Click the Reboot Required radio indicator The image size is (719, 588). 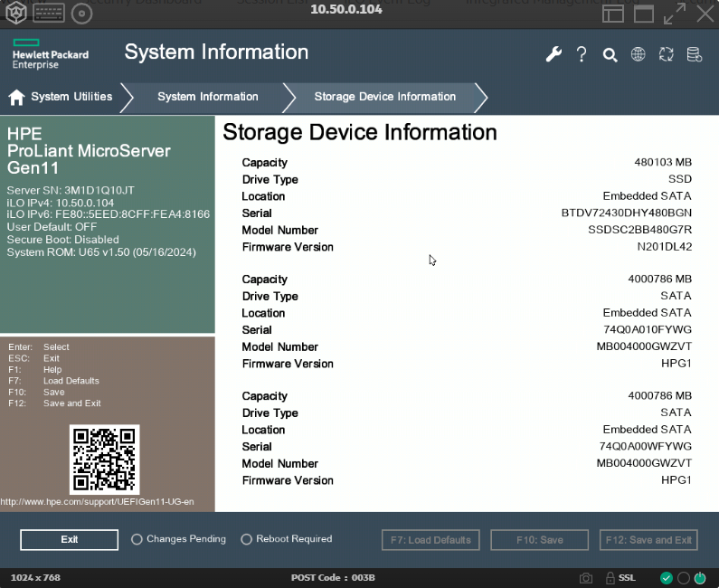pos(246,539)
